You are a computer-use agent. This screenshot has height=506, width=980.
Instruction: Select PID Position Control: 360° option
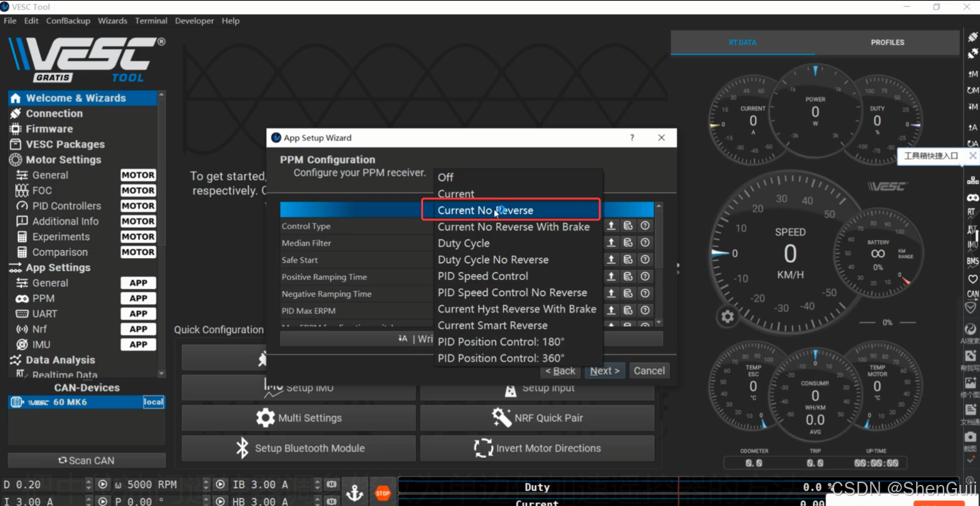click(x=501, y=358)
